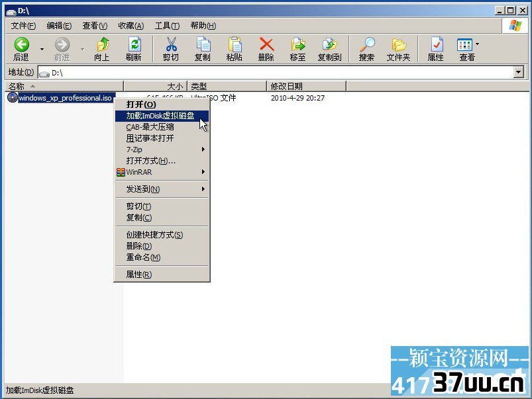Select 加载ImDisk虚拟磁盘 menu entry

click(x=162, y=116)
